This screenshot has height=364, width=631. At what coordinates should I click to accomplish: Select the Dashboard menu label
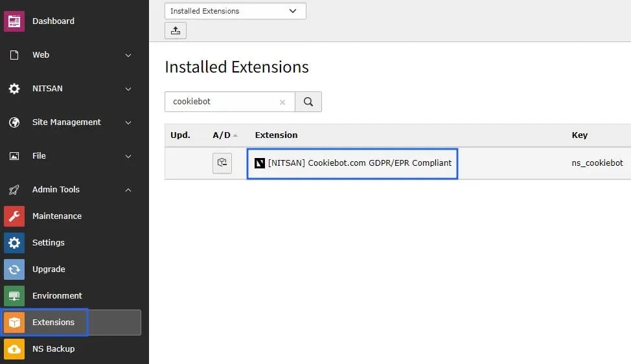[x=53, y=21]
